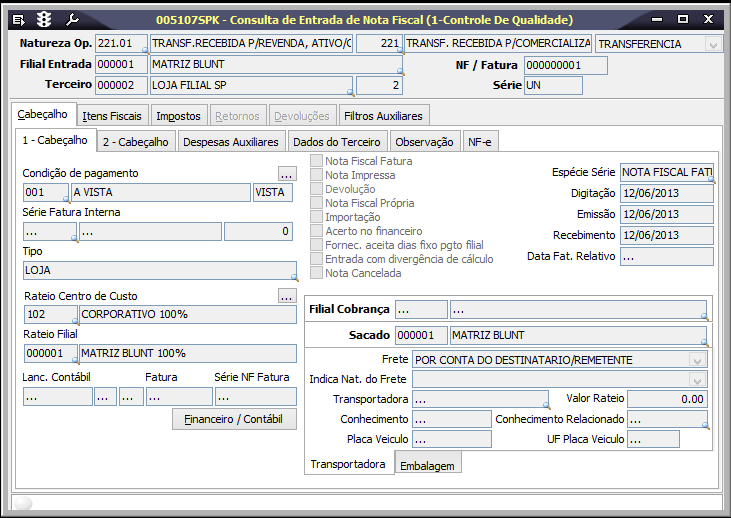The image size is (731, 518).
Task: Click the Recebimento date field
Action: [667, 235]
